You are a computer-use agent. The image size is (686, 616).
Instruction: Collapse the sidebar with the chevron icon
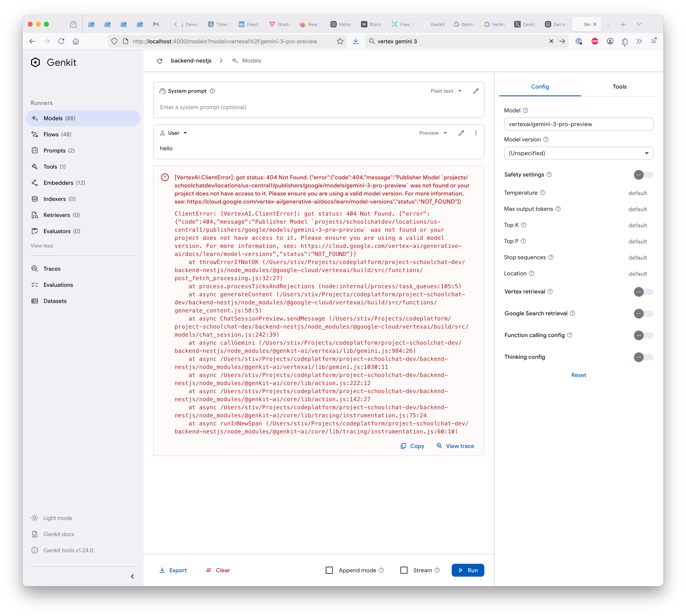(x=132, y=576)
